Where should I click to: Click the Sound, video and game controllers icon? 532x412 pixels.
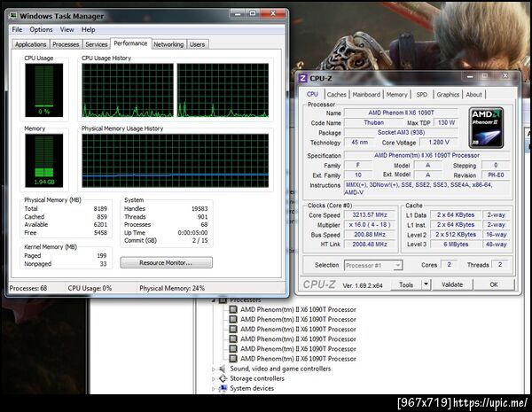pos(223,369)
